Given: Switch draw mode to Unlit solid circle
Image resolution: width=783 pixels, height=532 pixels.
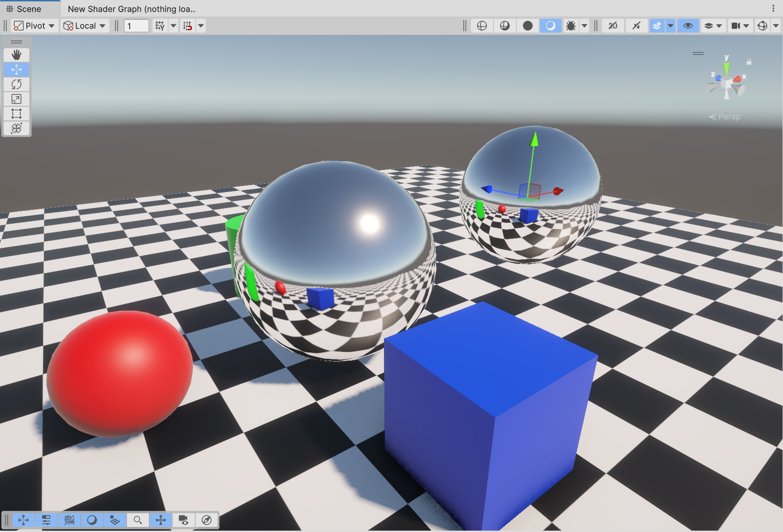Looking at the screenshot, I should tap(528, 26).
